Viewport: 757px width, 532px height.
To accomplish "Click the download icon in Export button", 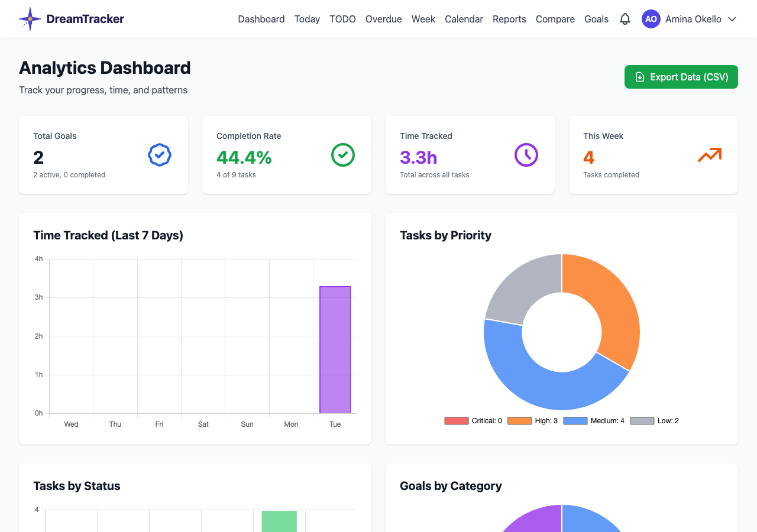I will 639,77.
